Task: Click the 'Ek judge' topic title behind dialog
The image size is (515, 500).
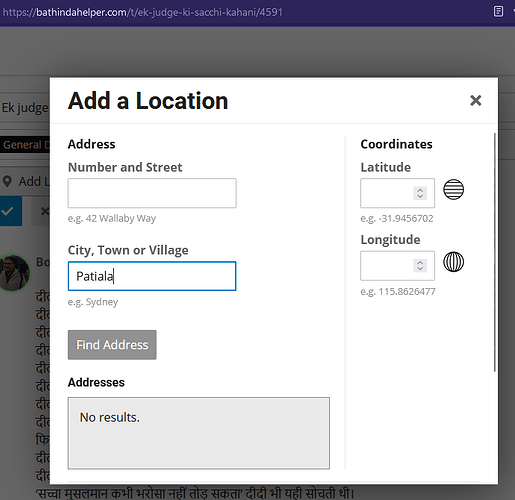Action: pyautogui.click(x=25, y=108)
